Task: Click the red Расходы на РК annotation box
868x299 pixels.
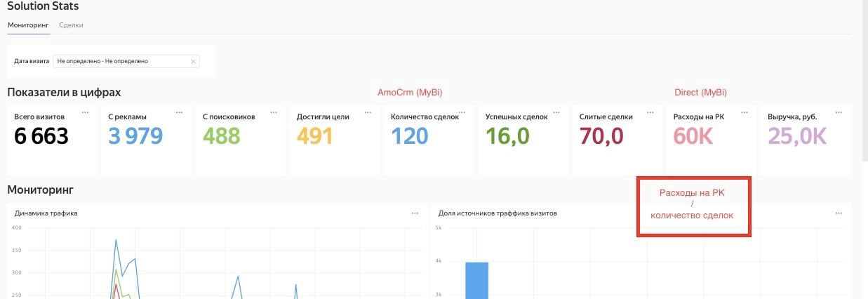Action: [x=694, y=206]
